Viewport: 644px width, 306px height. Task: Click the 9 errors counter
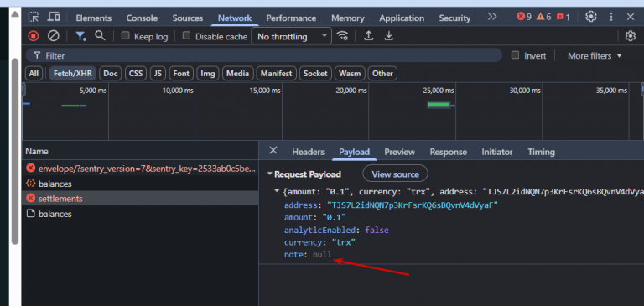click(524, 17)
